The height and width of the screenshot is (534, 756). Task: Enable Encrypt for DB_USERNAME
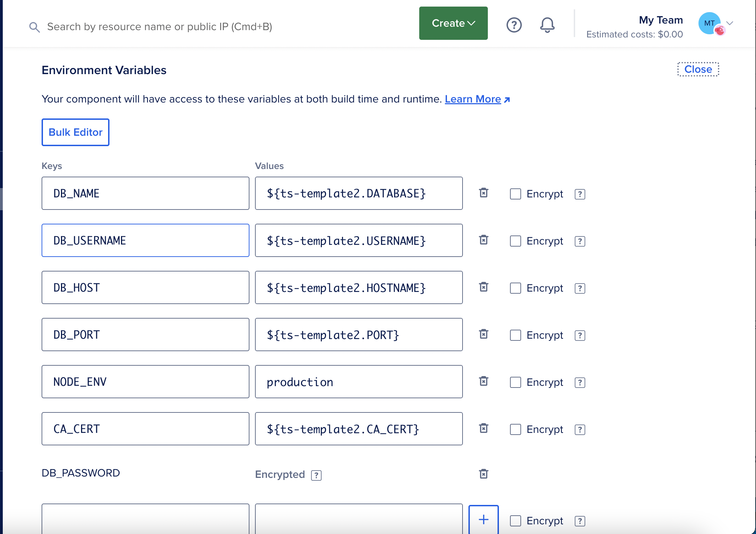point(516,241)
